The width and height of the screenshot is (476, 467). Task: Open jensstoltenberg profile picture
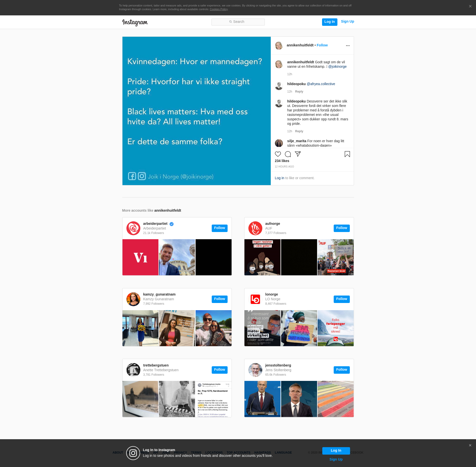pos(255,370)
